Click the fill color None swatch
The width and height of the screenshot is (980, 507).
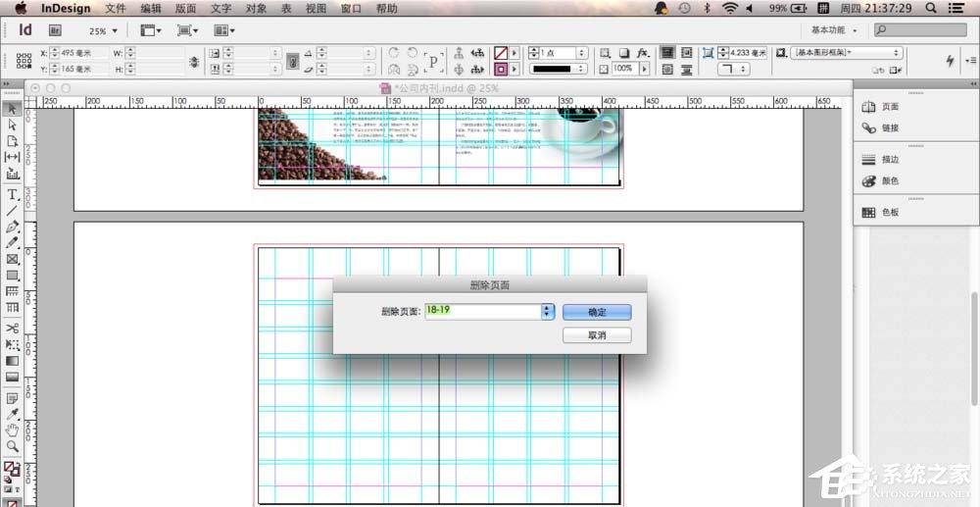(x=501, y=53)
